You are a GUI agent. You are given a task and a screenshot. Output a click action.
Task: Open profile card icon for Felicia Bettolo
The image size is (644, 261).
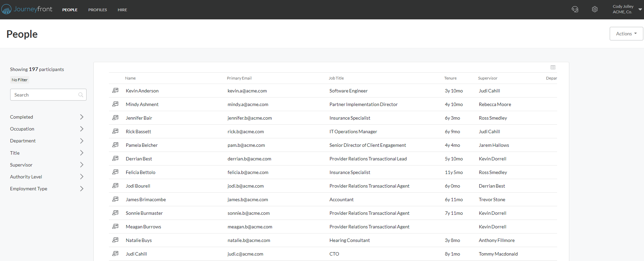click(x=115, y=172)
